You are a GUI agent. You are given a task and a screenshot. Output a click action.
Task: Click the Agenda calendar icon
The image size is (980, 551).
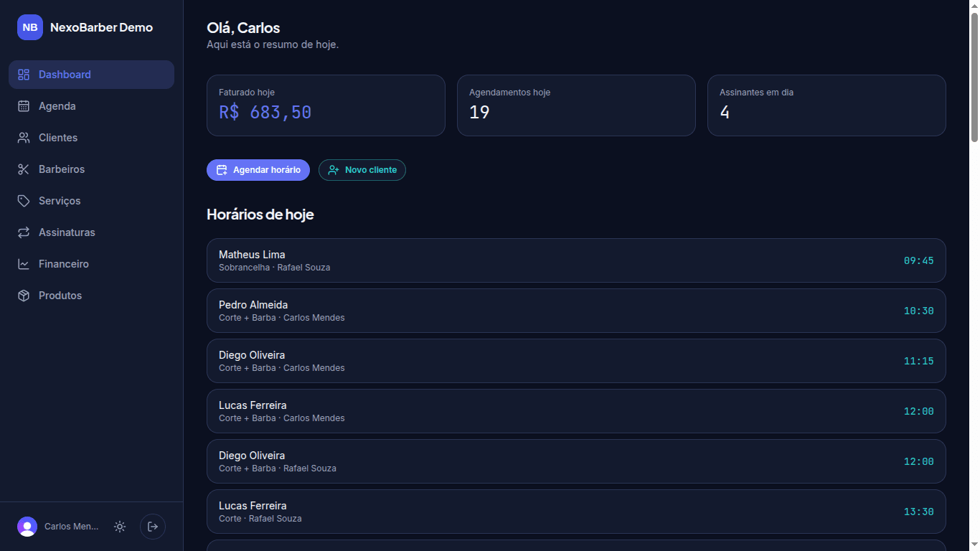(24, 106)
